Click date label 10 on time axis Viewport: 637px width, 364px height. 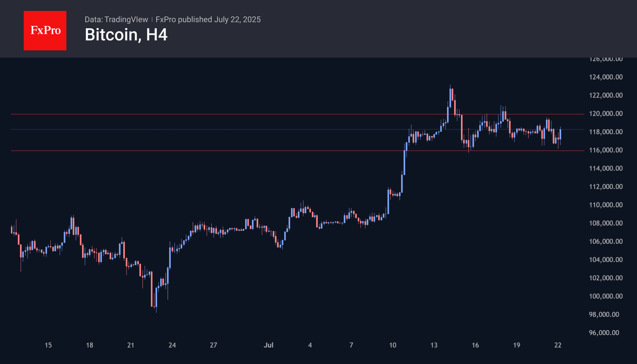click(393, 345)
